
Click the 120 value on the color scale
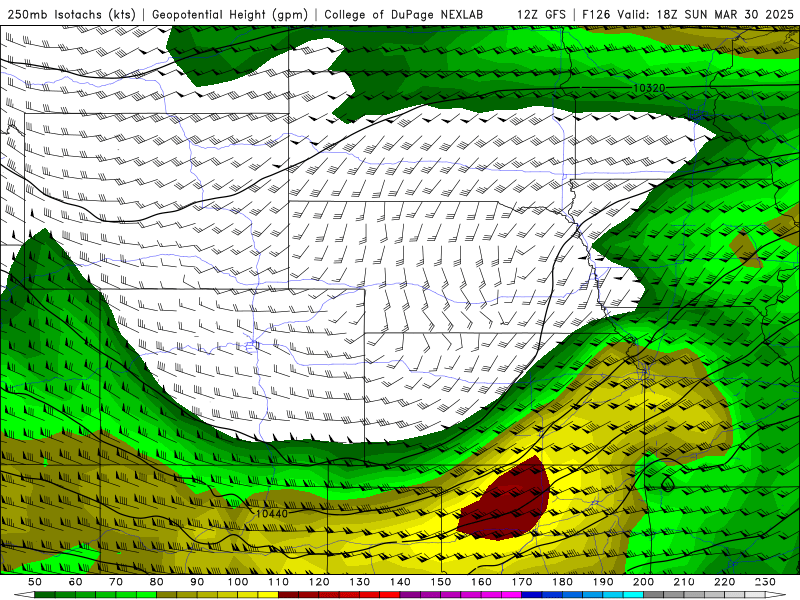click(x=319, y=582)
